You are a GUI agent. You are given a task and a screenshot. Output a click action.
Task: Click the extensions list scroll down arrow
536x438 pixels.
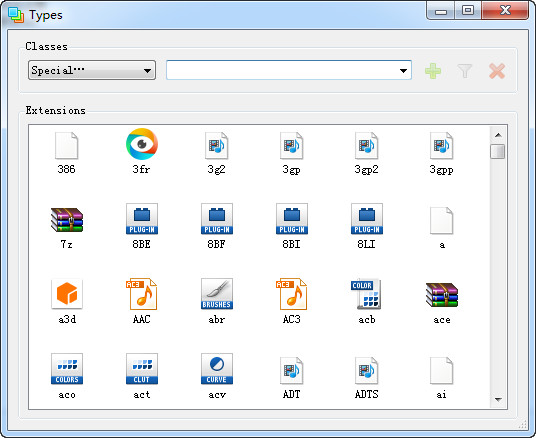pyautogui.click(x=498, y=399)
